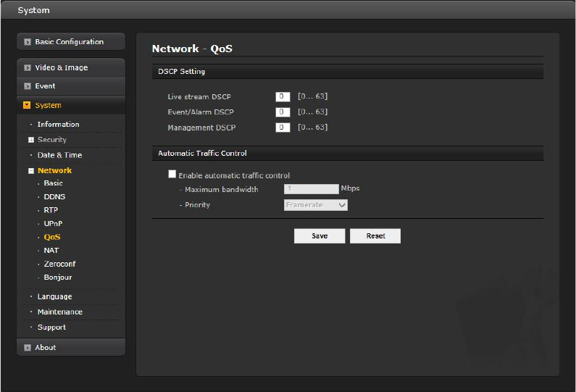
Task: Go to the Information page
Action: click(x=58, y=124)
